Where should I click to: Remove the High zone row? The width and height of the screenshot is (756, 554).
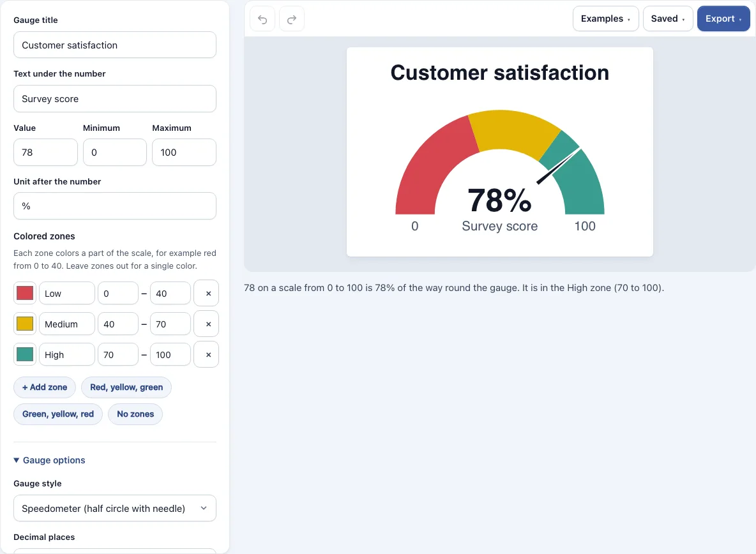click(x=206, y=355)
